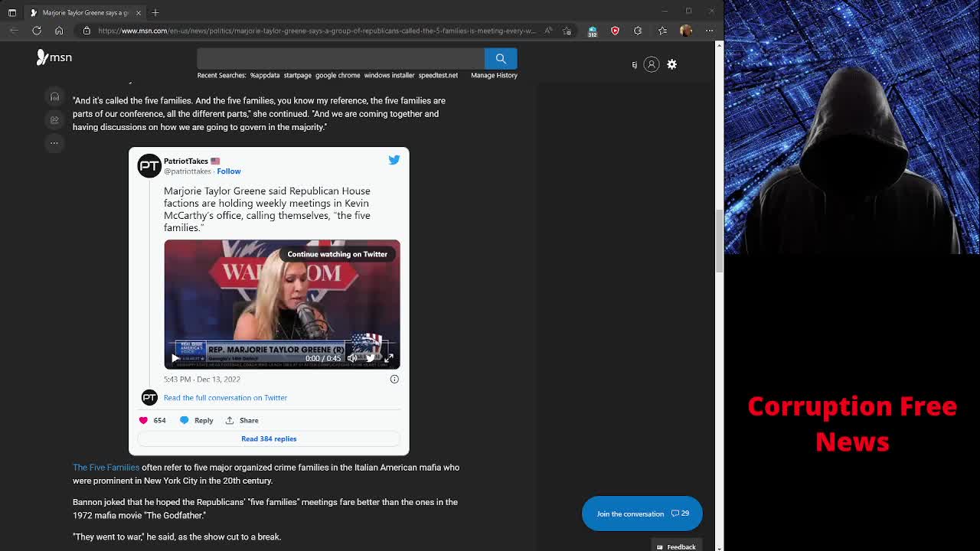Select recent search %appdata
This screenshot has height=551, width=980.
265,75
